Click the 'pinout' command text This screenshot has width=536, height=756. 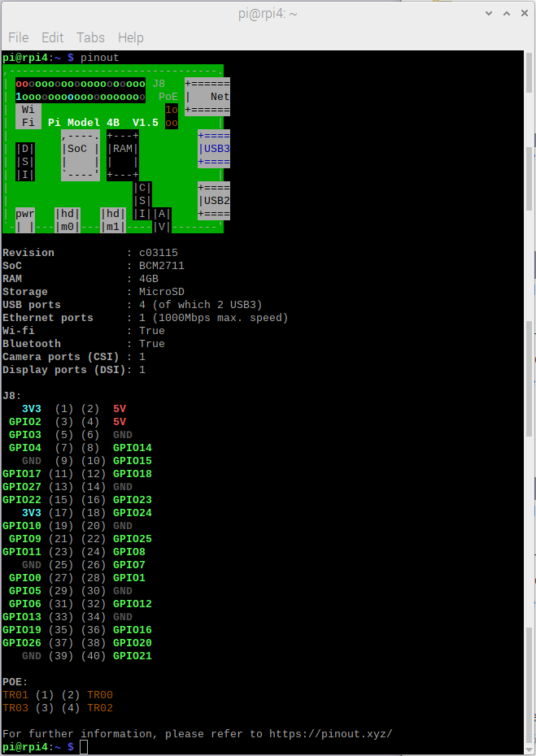pos(100,58)
